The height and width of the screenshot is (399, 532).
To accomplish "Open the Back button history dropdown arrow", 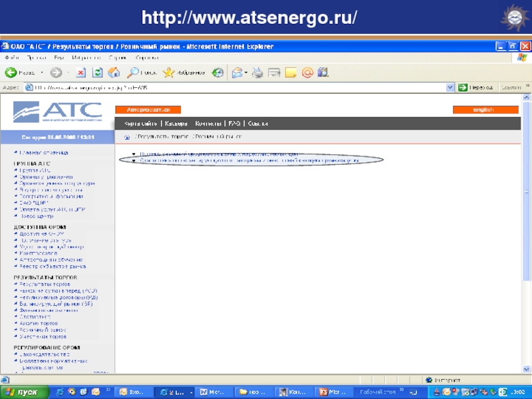I will point(42,72).
